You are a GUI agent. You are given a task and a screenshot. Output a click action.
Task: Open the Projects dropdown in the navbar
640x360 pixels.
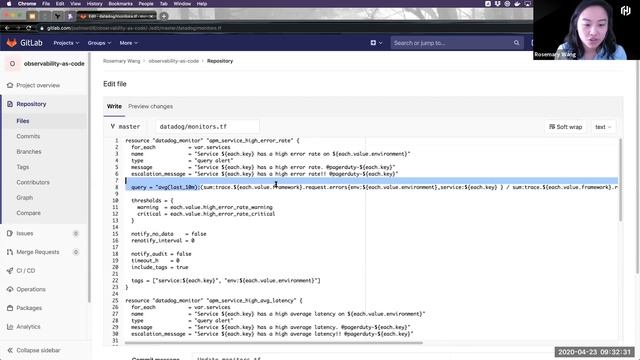coord(66,43)
